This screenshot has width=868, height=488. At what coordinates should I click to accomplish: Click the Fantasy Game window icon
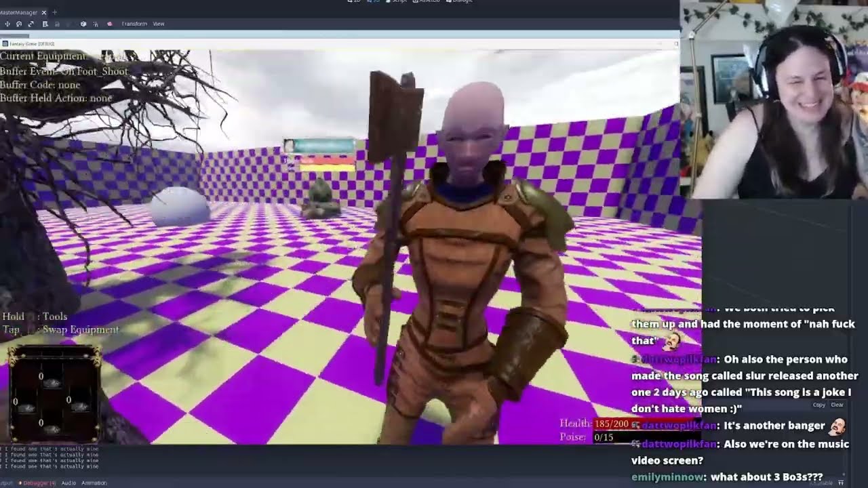click(5, 44)
